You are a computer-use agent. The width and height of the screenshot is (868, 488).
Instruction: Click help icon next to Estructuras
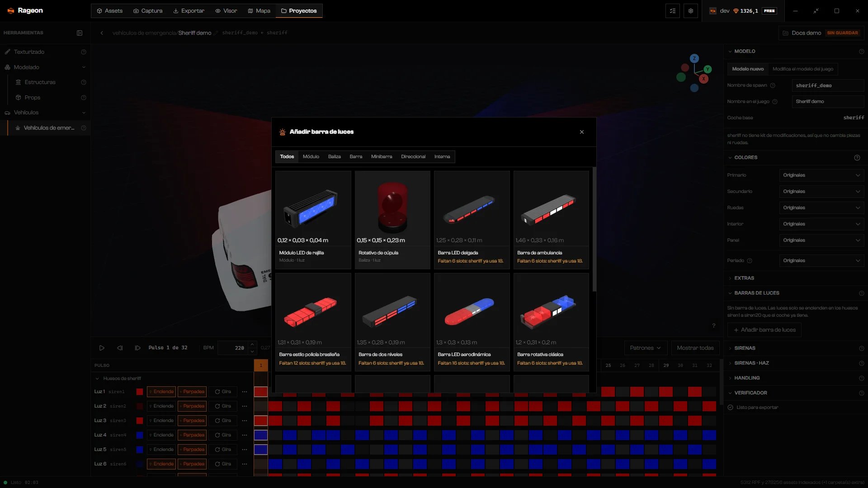84,82
